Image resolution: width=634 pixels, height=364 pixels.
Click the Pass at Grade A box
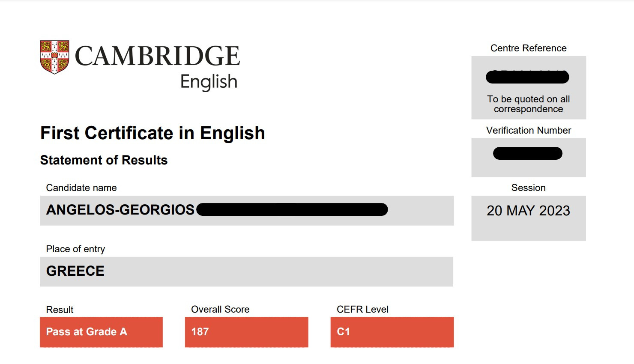pyautogui.click(x=101, y=332)
